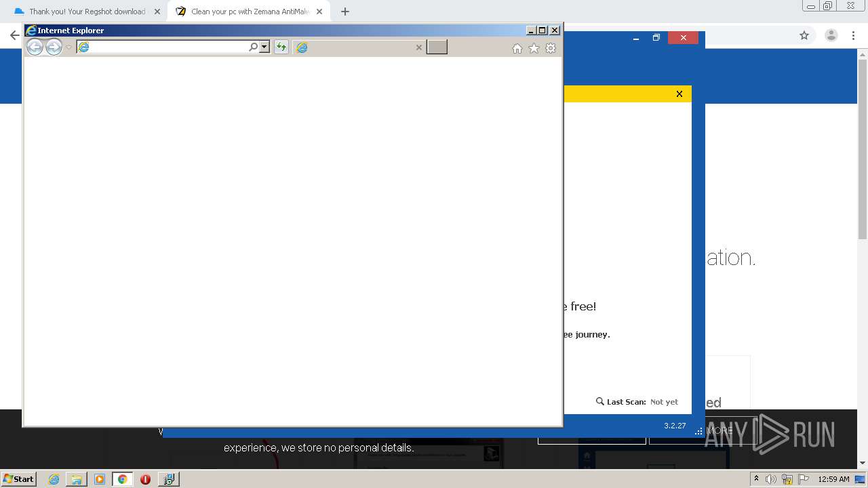Go to Internet Explorer Home page
This screenshot has width=868, height=488.
pyautogui.click(x=517, y=48)
